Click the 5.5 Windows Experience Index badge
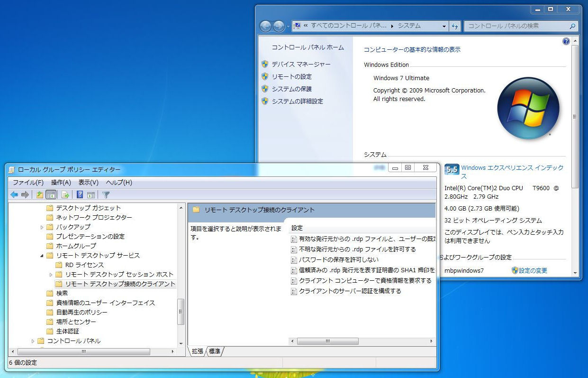The image size is (588, 378). click(452, 169)
